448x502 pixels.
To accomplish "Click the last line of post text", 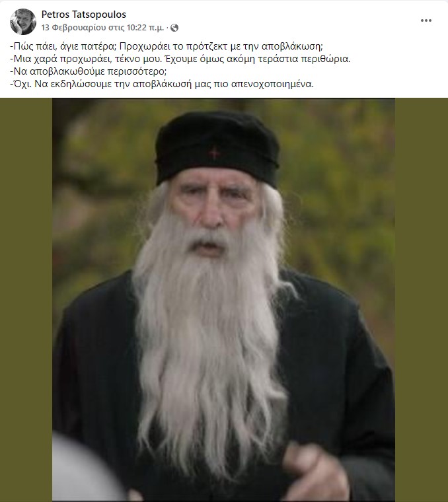I will tap(162, 84).
